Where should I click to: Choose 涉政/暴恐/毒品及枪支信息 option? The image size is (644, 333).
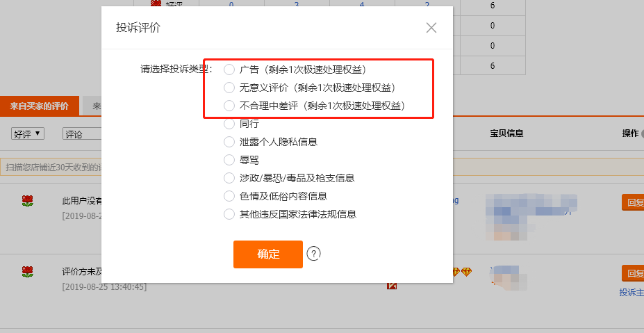click(x=229, y=178)
